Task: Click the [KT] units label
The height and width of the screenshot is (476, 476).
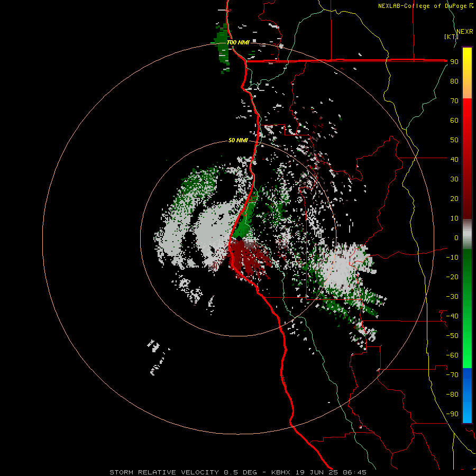Action: (452, 36)
